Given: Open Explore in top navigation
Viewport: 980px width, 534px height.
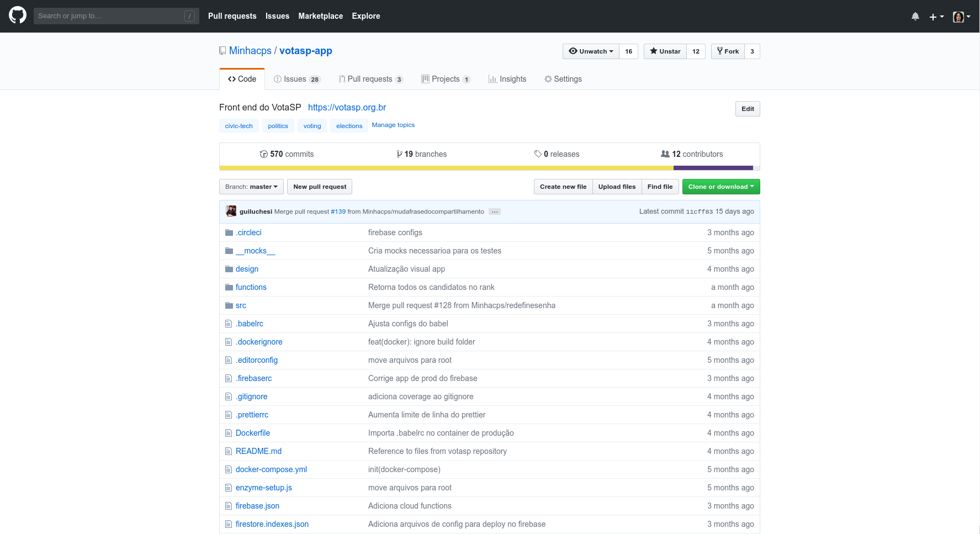Looking at the screenshot, I should (366, 16).
